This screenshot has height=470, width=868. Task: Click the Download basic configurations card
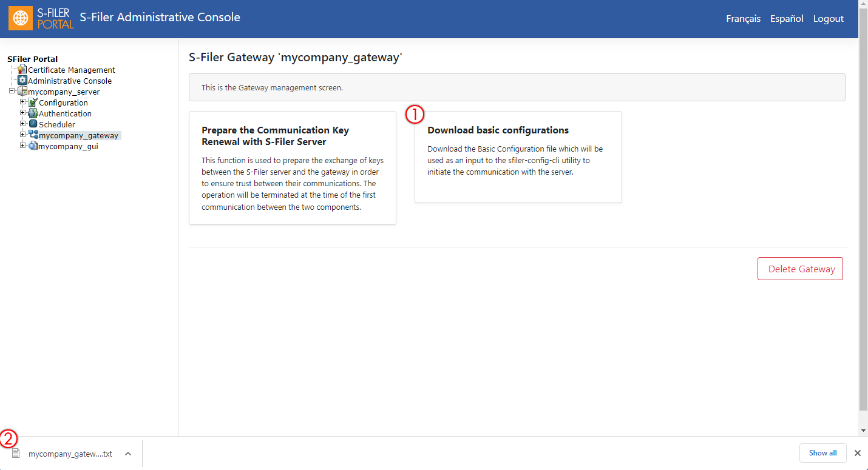tap(518, 157)
